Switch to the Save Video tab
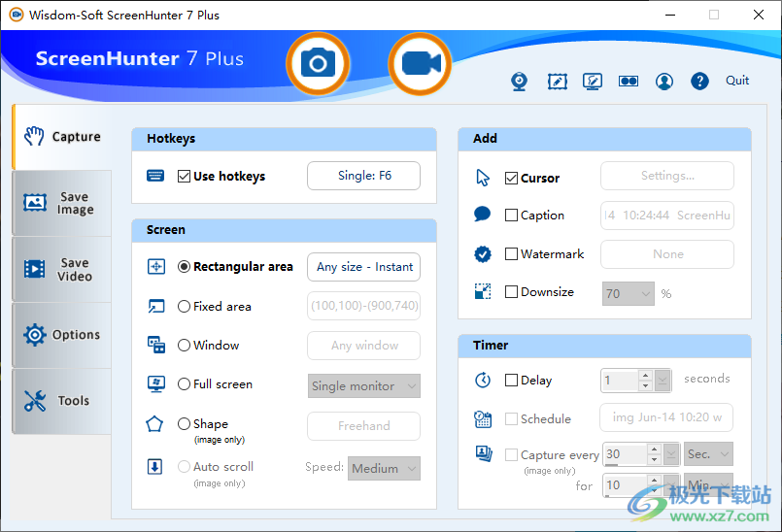The height and width of the screenshot is (532, 782). coord(62,269)
